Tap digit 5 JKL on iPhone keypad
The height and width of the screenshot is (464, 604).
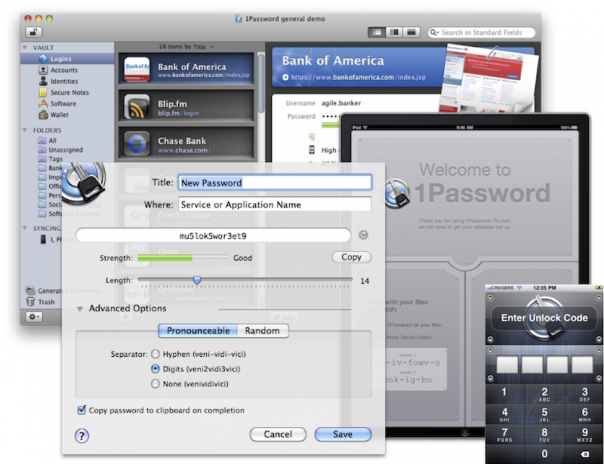click(x=544, y=414)
